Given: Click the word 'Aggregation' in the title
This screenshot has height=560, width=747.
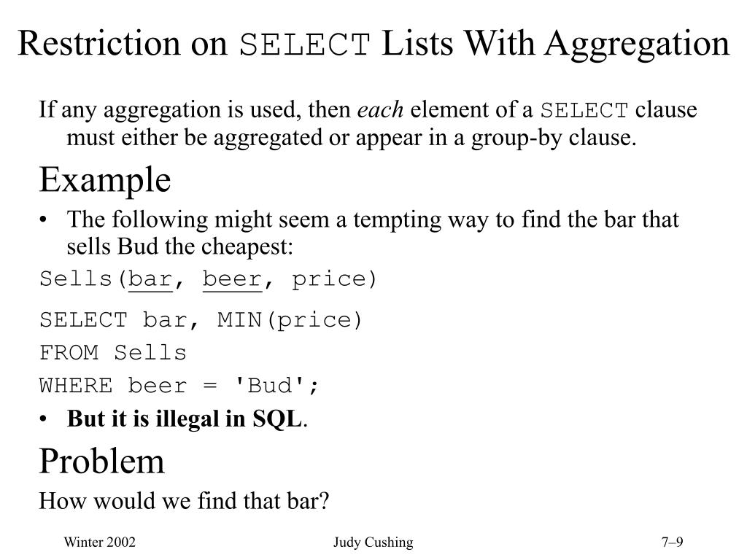Looking at the screenshot, I should coord(637,44).
